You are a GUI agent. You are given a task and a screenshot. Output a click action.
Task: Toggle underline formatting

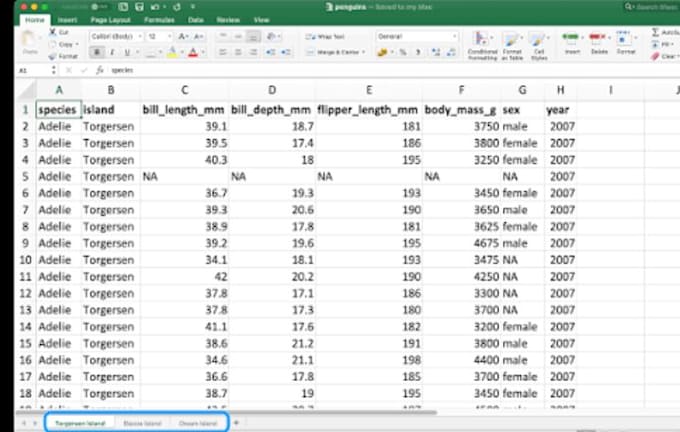pyautogui.click(x=127, y=52)
